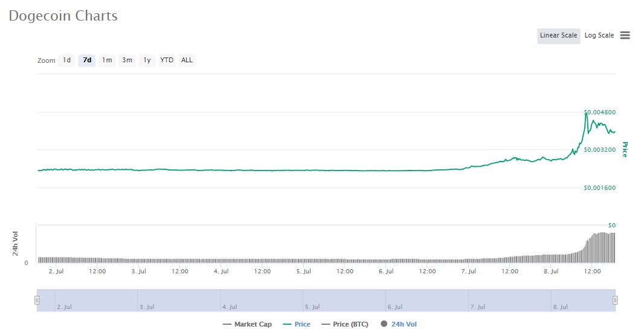Click navigator at 3. Jul label
Screen dimensions: 644x332
pyautogui.click(x=147, y=307)
